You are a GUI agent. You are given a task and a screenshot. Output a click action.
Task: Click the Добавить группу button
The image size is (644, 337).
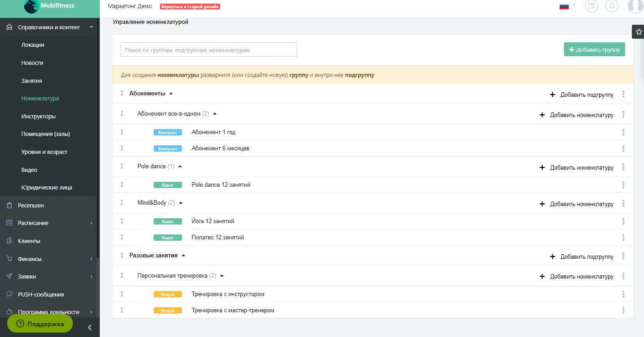pos(594,49)
